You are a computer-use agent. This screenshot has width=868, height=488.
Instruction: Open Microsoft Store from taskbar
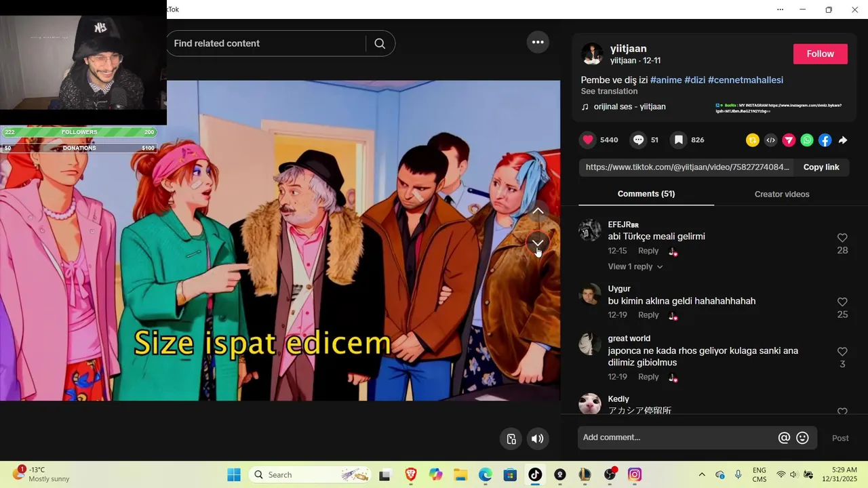[x=510, y=475]
